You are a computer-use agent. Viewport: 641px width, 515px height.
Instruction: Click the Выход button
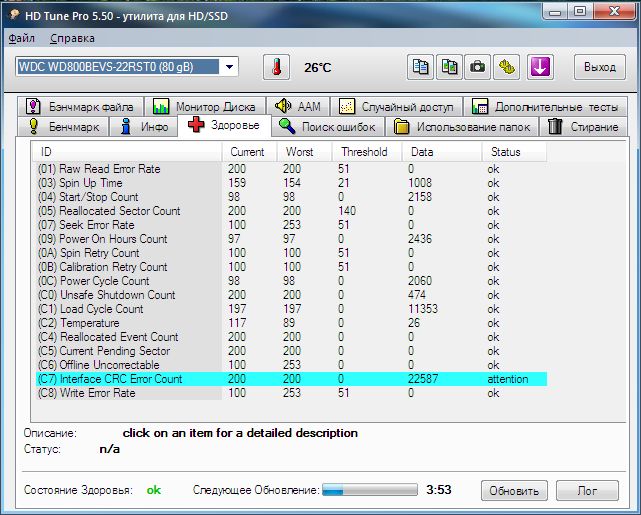600,67
